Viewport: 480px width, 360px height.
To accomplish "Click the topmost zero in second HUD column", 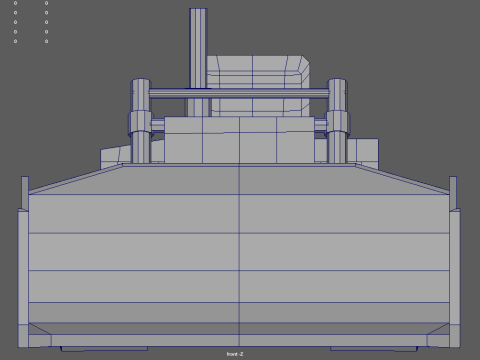I will pos(46,3).
